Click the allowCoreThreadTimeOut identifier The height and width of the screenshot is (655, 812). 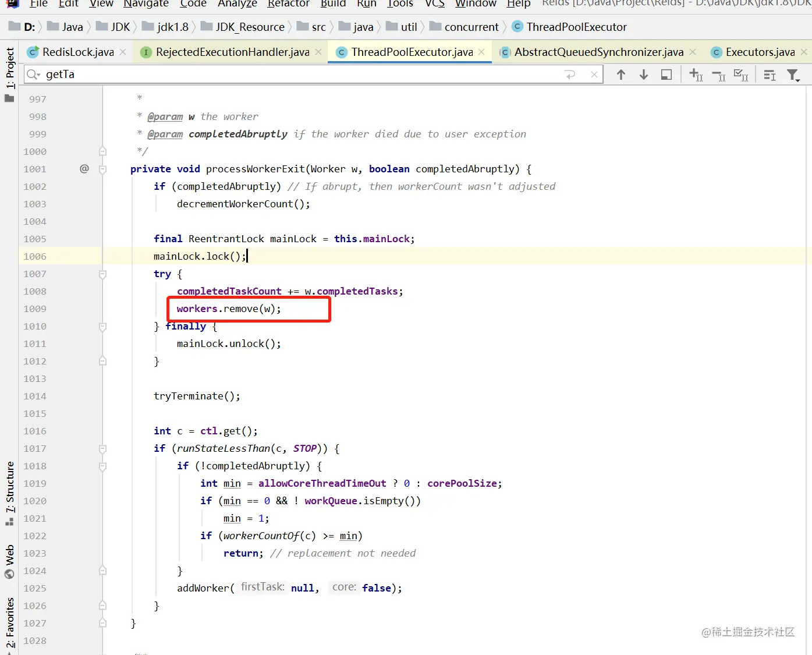[x=322, y=483]
